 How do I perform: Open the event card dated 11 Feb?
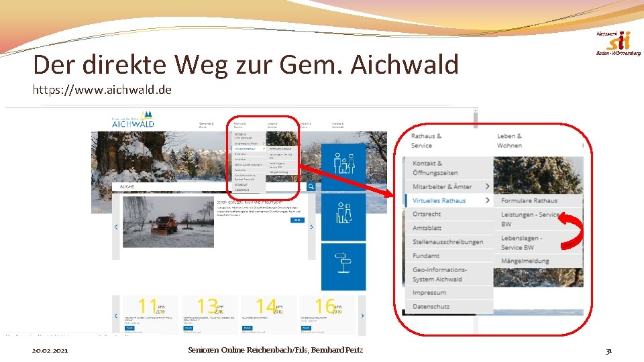(150, 314)
